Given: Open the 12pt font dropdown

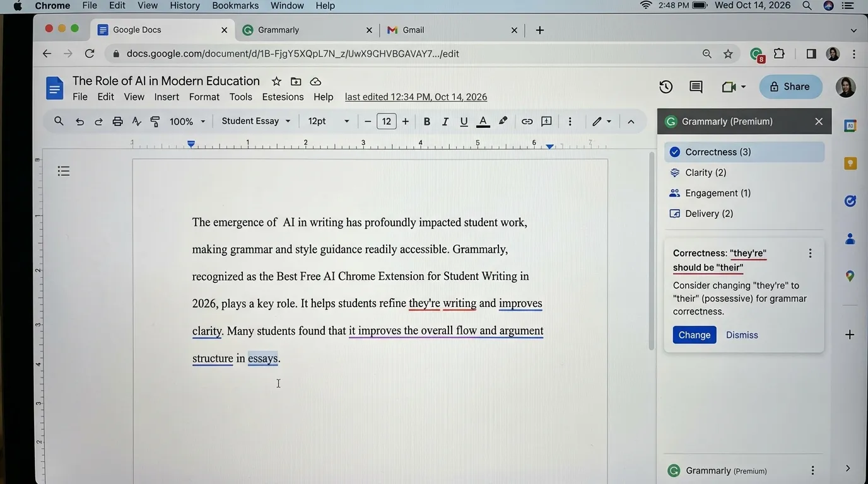Looking at the screenshot, I should pyautogui.click(x=329, y=121).
